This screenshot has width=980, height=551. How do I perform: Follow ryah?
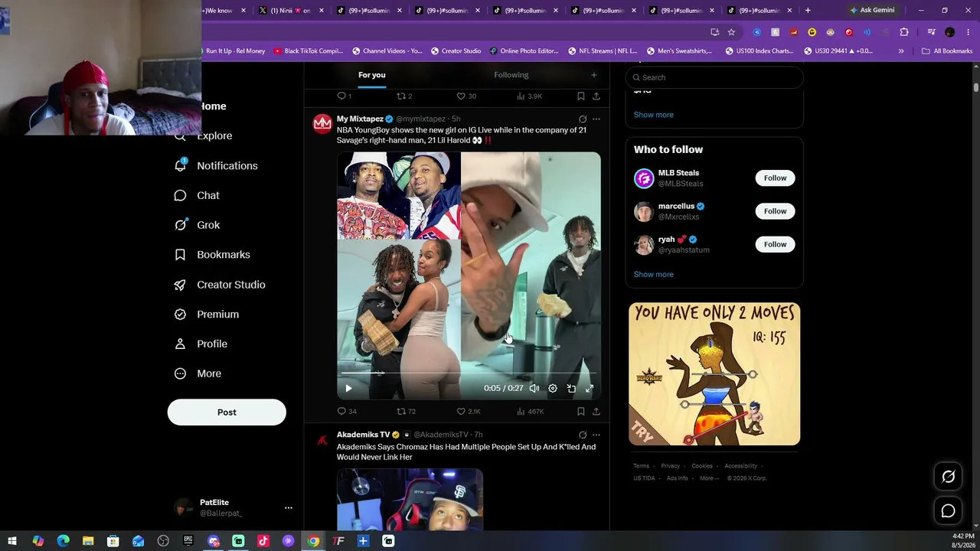[775, 244]
